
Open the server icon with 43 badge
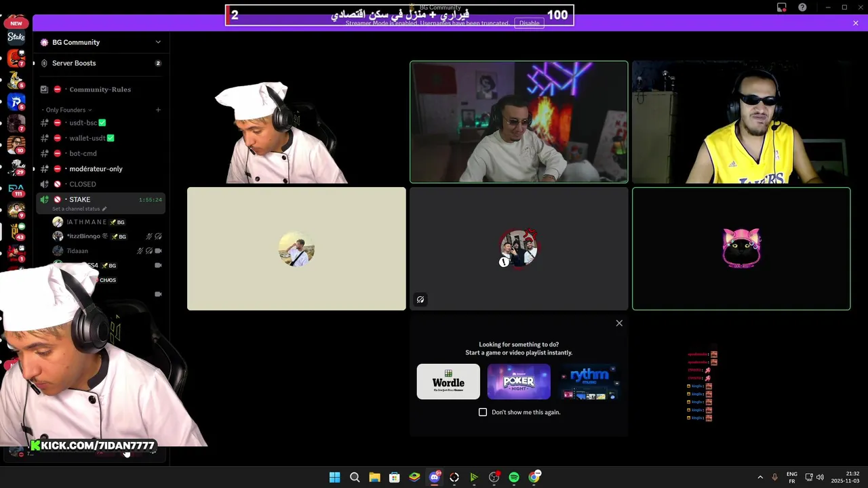coord(16,231)
